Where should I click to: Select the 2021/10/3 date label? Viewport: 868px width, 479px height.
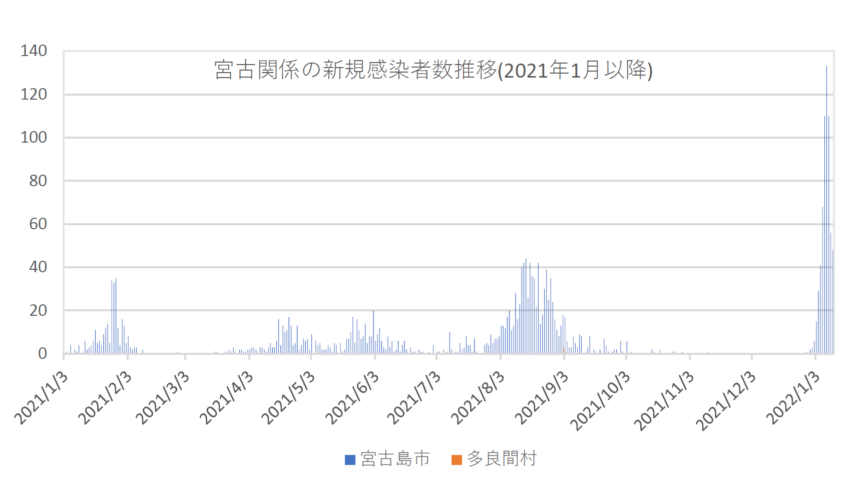[601, 400]
